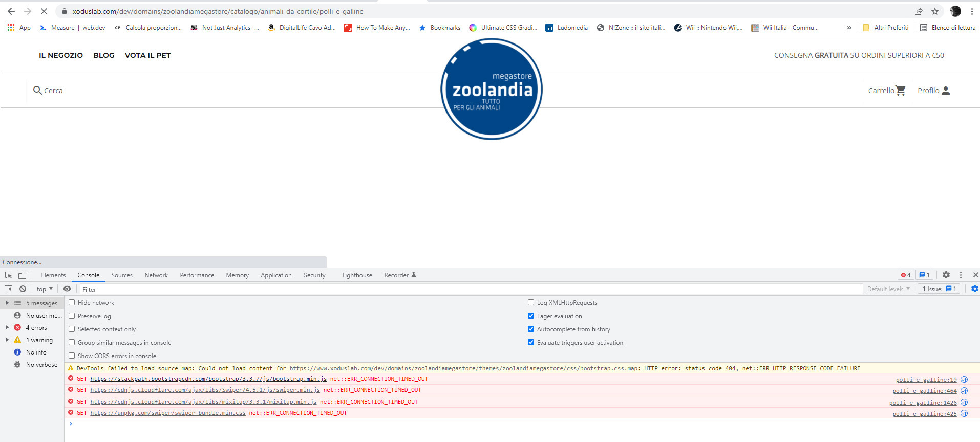Open DevTools settings gear

pyautogui.click(x=946, y=275)
